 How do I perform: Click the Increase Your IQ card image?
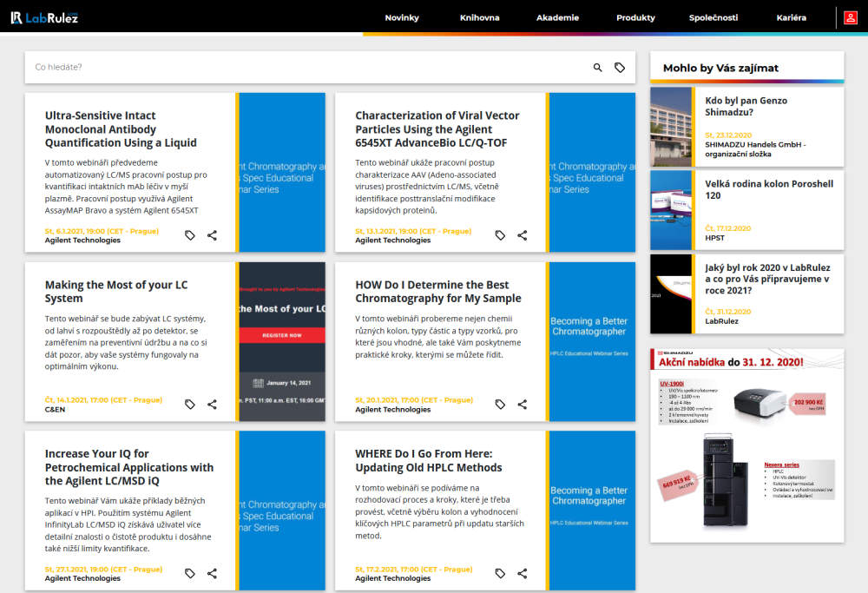click(x=282, y=511)
